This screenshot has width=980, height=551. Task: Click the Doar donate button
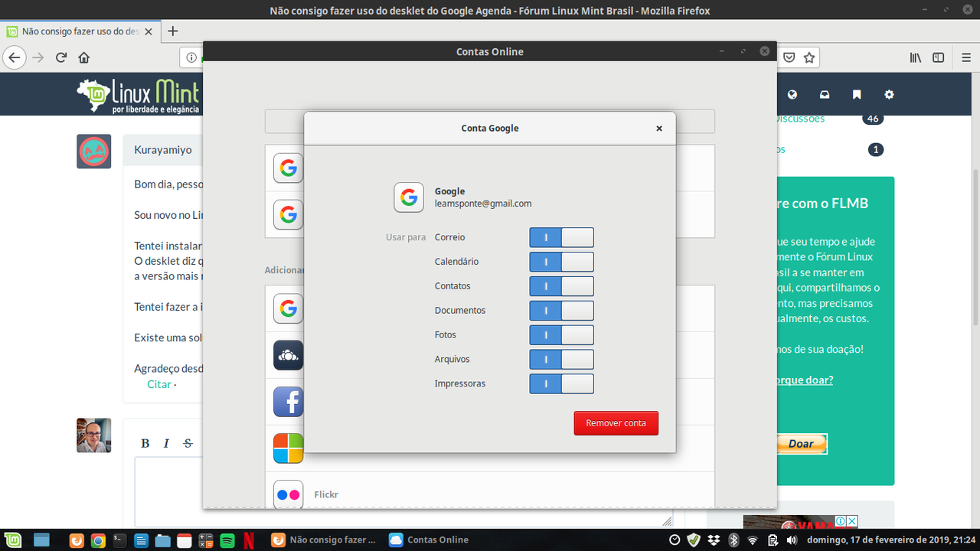click(801, 443)
